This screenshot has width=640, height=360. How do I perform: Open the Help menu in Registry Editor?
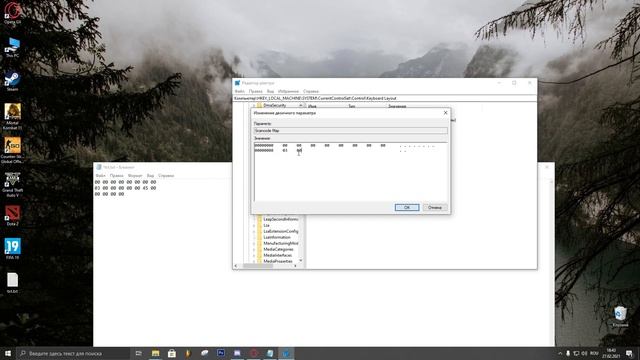[311, 91]
